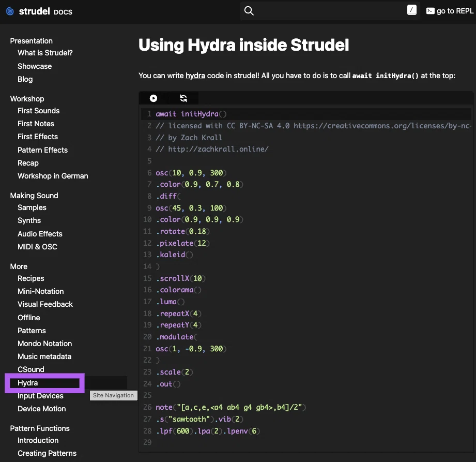
Task: Open the Synths documentation
Action: (x=29, y=221)
